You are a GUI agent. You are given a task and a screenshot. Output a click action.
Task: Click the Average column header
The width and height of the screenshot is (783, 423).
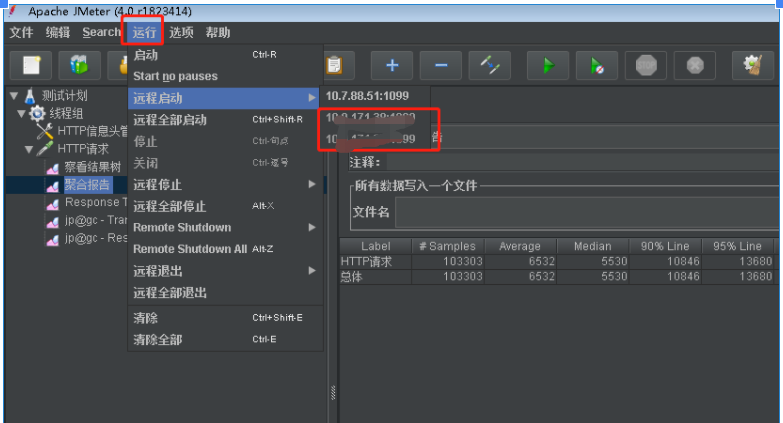[x=520, y=246]
